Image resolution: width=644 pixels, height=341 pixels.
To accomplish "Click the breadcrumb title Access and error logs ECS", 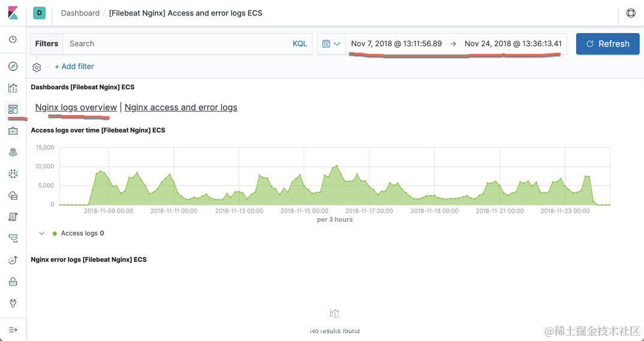I will point(186,13).
